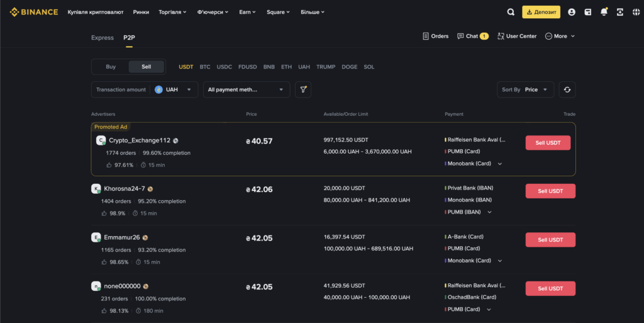Viewport: 644px width, 323px height.
Task: Select the BTC crypto tab
Action: [x=205, y=67]
